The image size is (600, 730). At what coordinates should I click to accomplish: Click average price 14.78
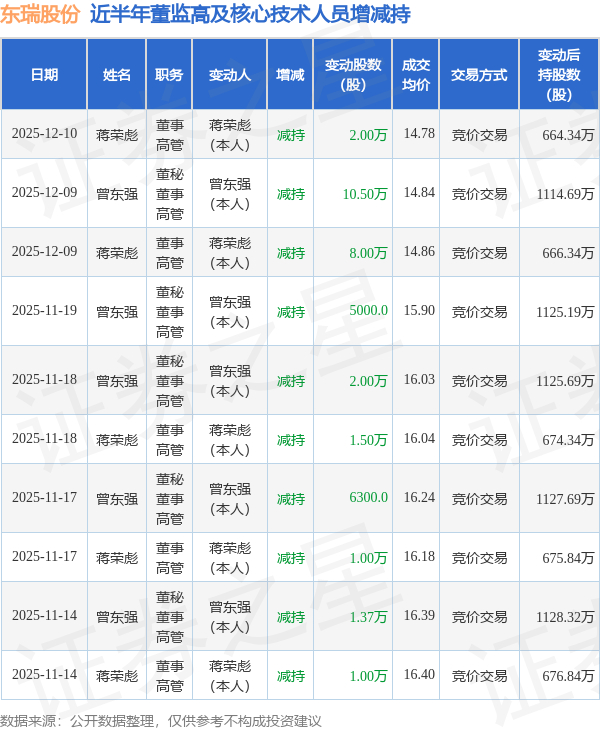tap(419, 134)
